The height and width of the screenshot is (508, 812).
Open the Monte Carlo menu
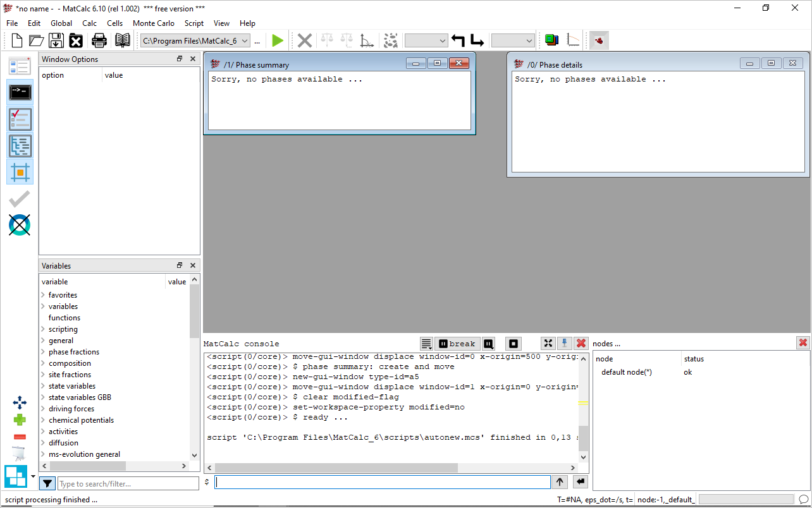click(x=154, y=23)
